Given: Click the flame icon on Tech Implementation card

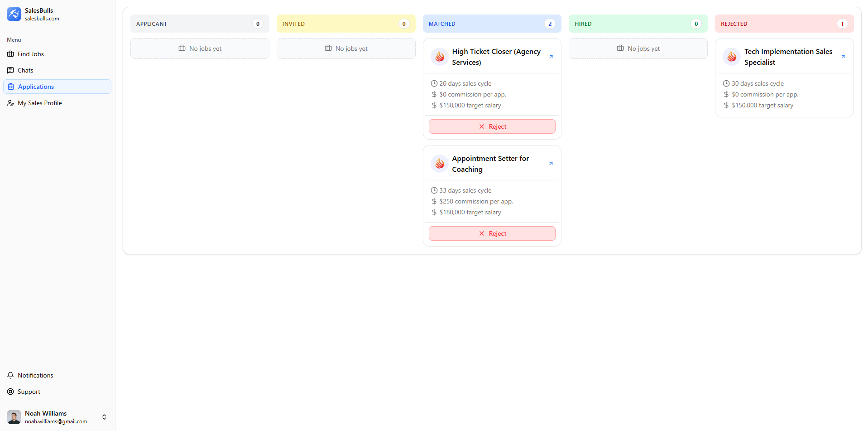Looking at the screenshot, I should (731, 57).
